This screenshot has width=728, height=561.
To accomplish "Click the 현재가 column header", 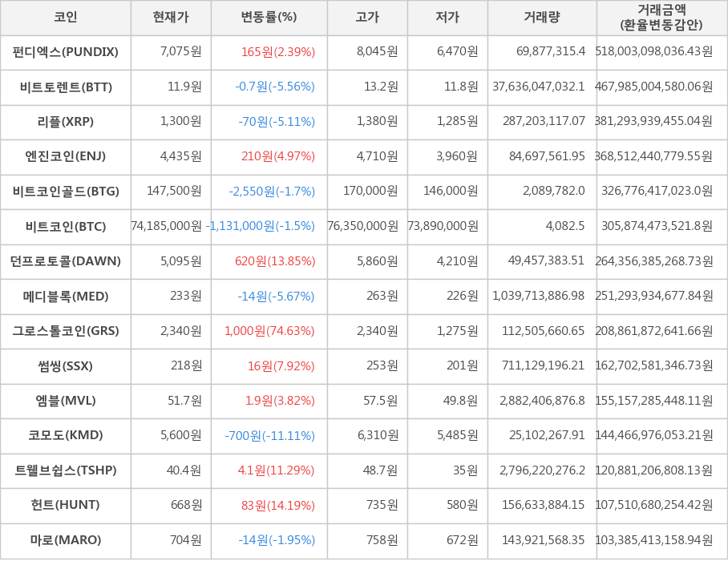I will click(x=171, y=17).
